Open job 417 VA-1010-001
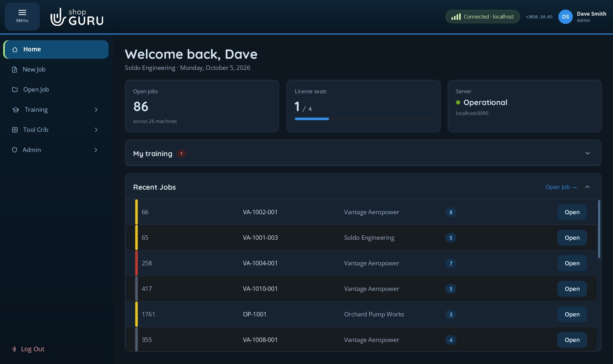Image resolution: width=613 pixels, height=364 pixels. coord(572,289)
